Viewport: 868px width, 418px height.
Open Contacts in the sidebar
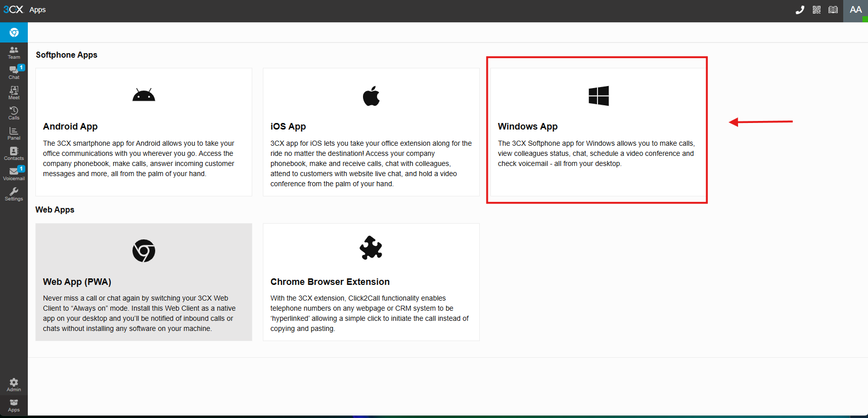point(14,154)
